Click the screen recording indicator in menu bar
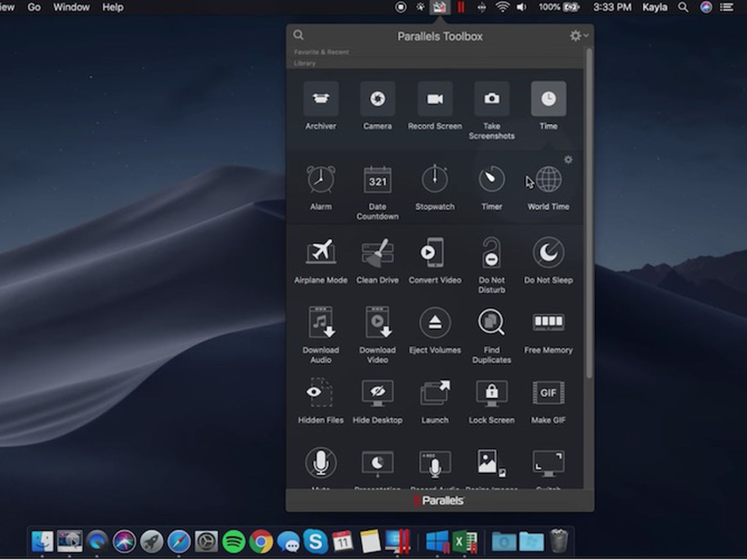 [401, 7]
